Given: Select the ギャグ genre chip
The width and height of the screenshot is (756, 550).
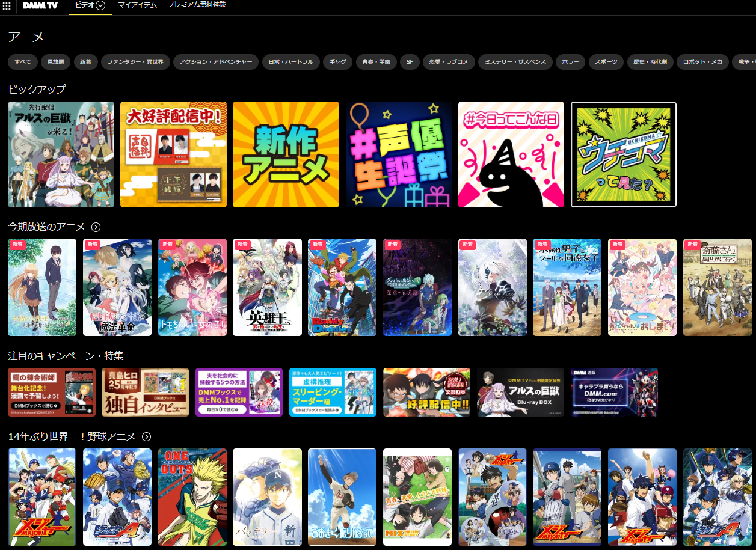Looking at the screenshot, I should (x=337, y=62).
